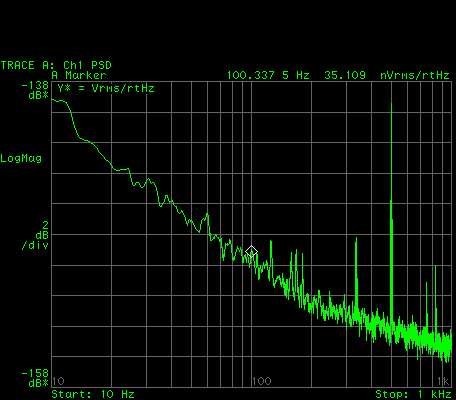Click the 'A Marker' label
Screen dimensions: 456x400
[x=79, y=75]
